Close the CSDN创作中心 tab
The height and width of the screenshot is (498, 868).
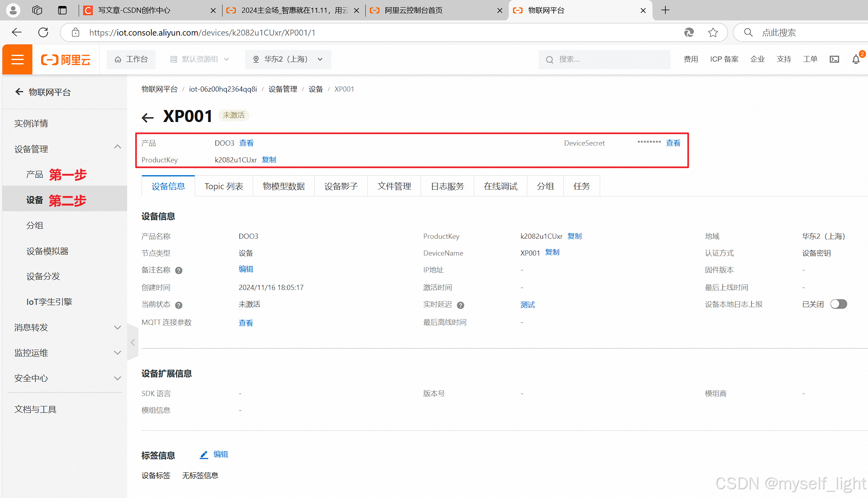(x=213, y=10)
